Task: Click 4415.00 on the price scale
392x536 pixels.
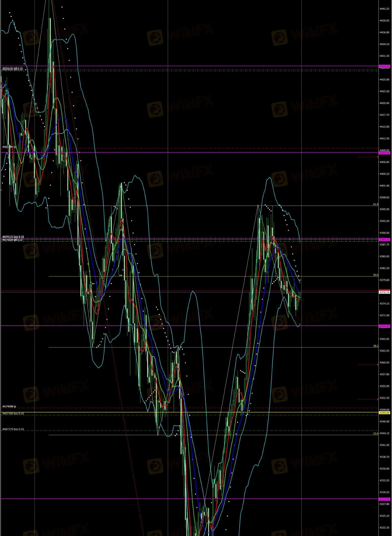Action: 384,127
